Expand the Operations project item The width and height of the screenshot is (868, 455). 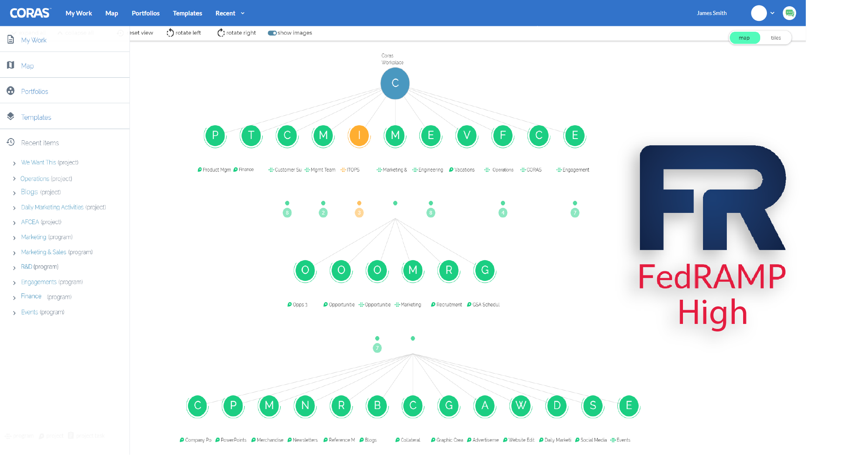(x=14, y=178)
